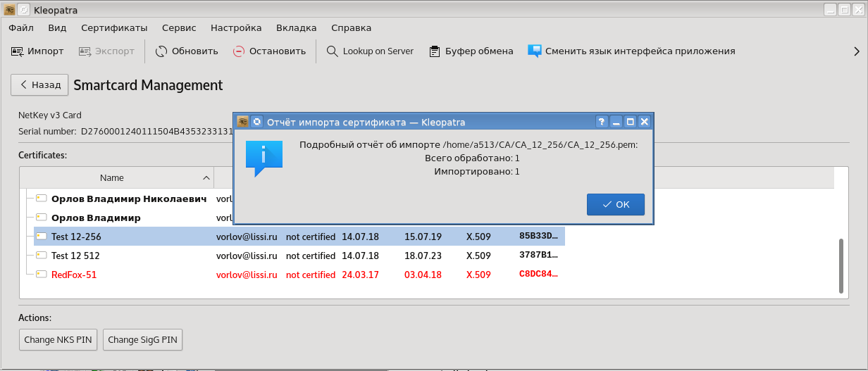The image size is (868, 371).
Task: Click the certificate icon beside Test 12 512
Action: tap(42, 256)
